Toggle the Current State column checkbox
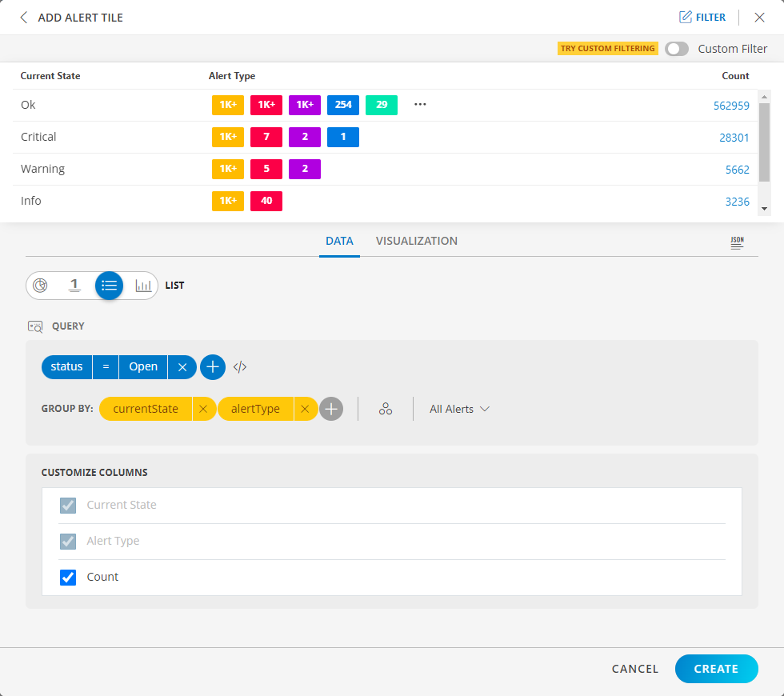The width and height of the screenshot is (784, 696). (x=69, y=505)
